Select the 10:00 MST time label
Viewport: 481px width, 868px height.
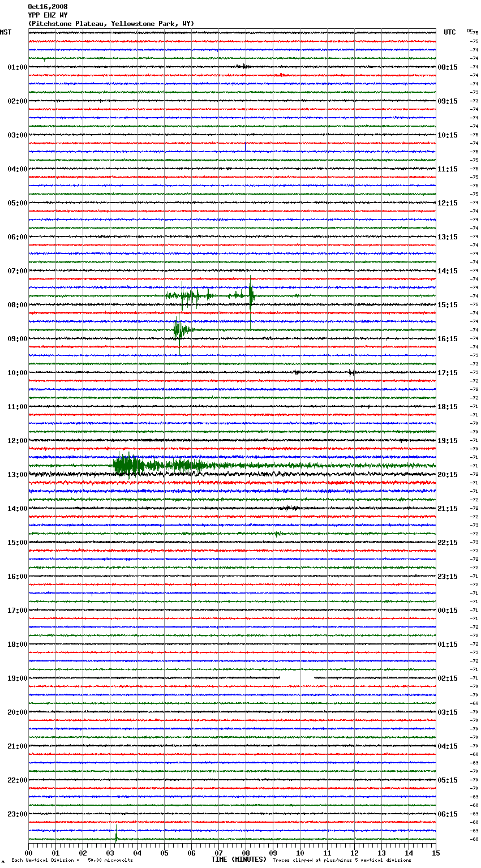(x=17, y=373)
